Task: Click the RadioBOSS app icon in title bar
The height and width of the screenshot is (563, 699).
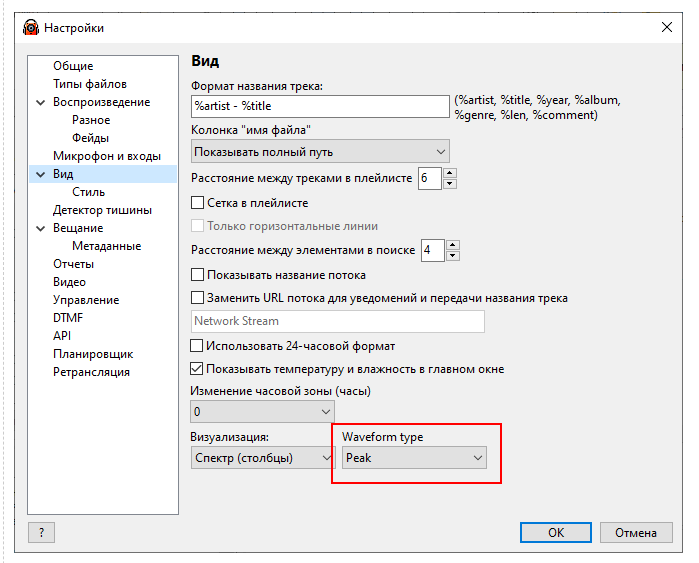Action: 31,28
